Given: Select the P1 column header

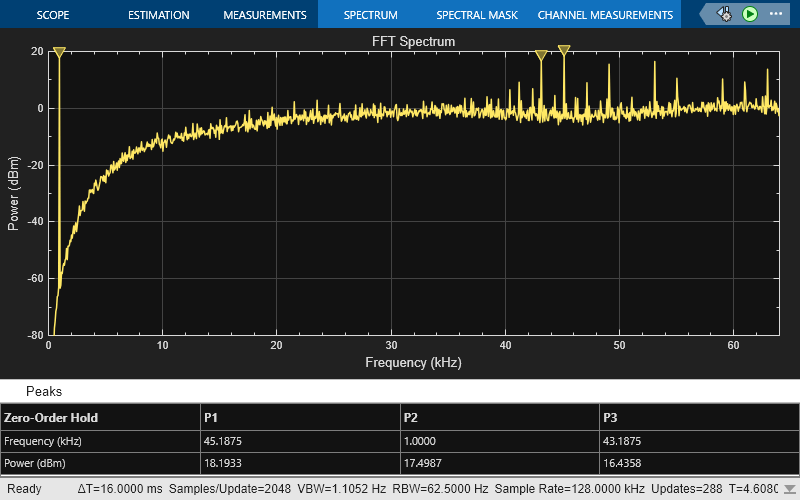Looking at the screenshot, I should point(211,417).
